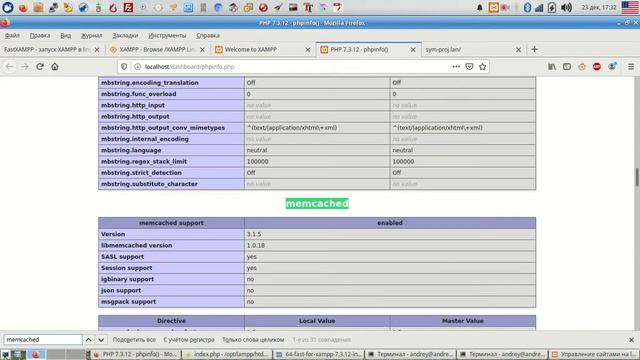Open the Инструменты menu
The width and height of the screenshot is (640, 360).
point(167,36)
